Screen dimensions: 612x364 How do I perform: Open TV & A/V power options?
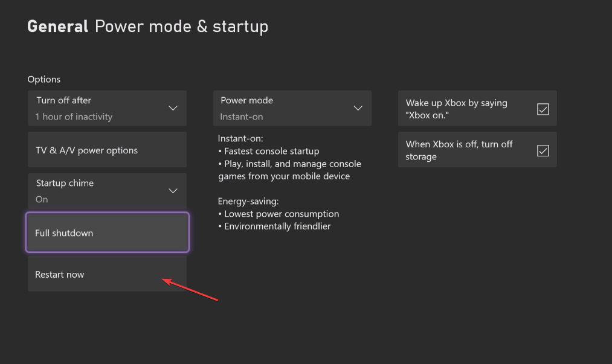[x=107, y=150]
